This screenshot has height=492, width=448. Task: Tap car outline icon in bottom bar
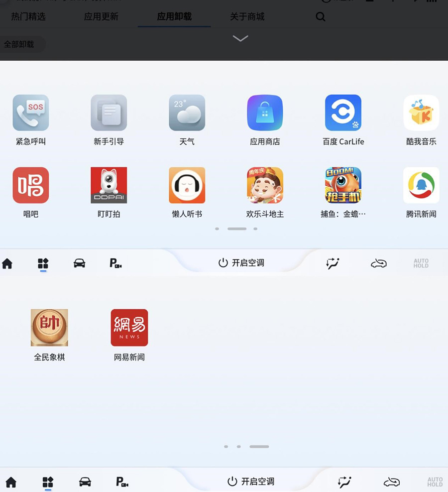coord(392,482)
